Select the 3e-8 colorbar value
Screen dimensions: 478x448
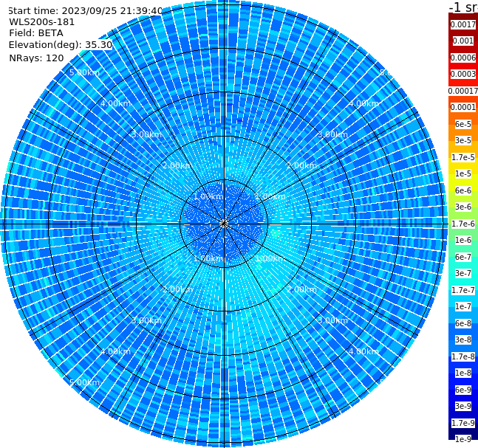(x=463, y=340)
